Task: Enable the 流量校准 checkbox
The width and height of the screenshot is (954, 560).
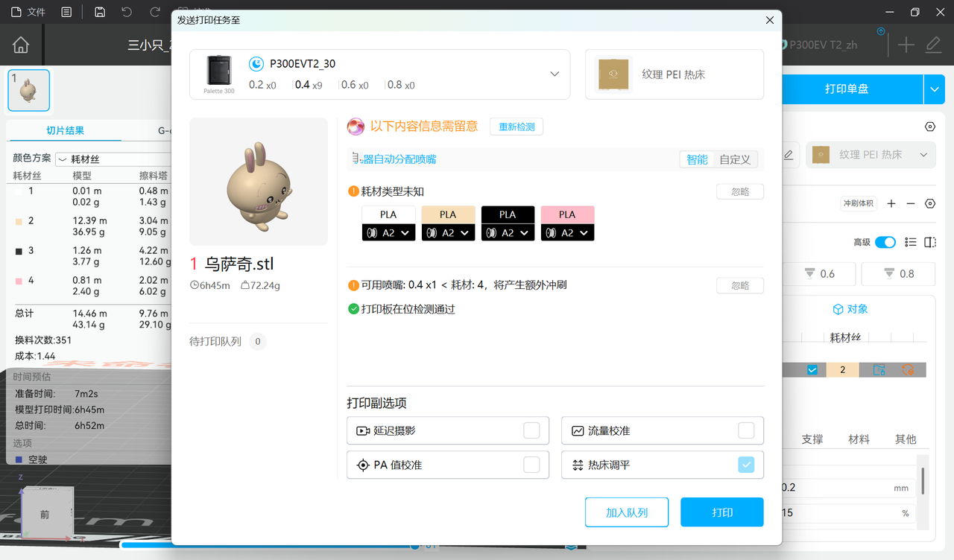Action: pyautogui.click(x=746, y=430)
